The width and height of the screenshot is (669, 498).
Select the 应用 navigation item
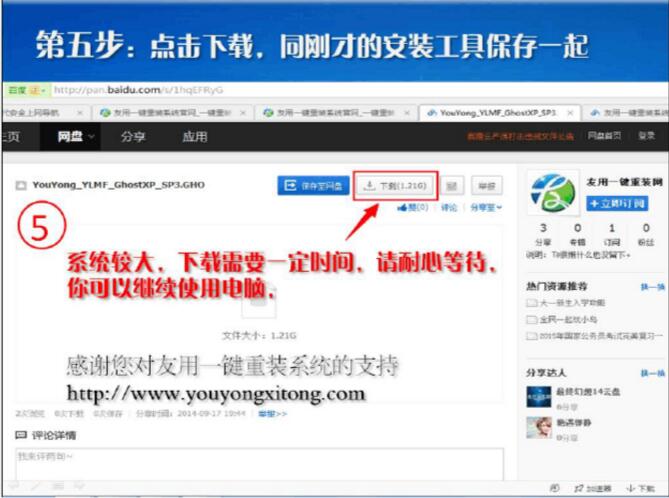point(195,137)
